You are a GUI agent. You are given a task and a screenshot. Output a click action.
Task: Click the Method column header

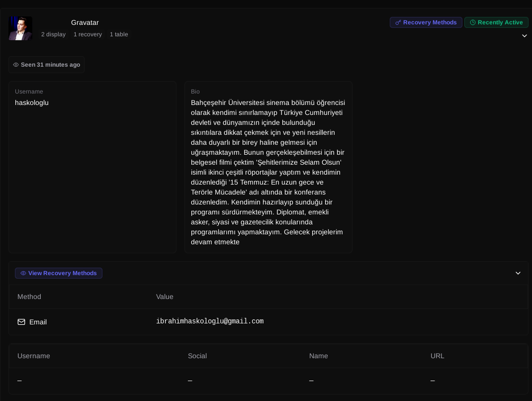29,297
